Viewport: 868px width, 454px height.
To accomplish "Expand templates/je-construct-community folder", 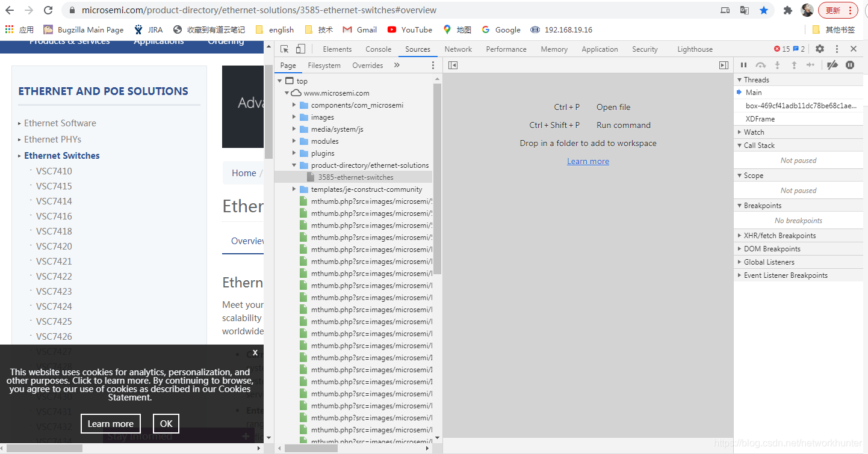I will (x=294, y=189).
